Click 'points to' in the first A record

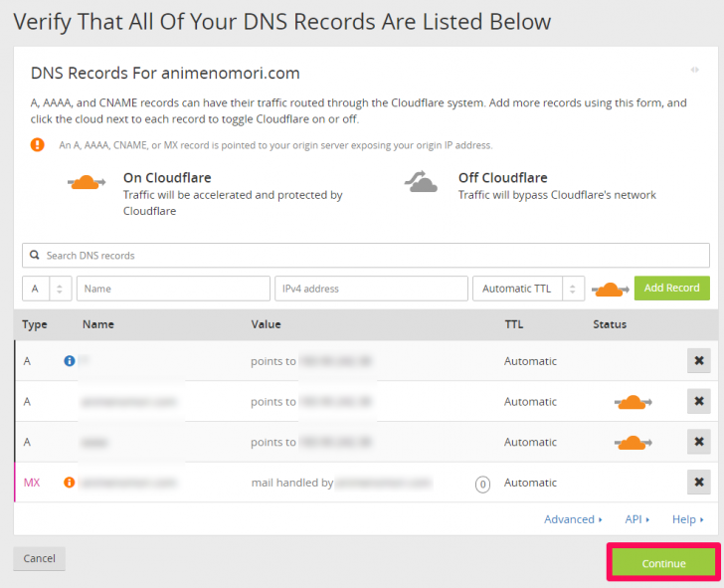pos(273,361)
